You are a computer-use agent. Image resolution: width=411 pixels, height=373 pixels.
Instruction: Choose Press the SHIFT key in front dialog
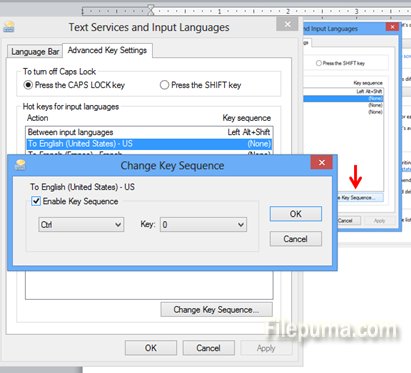tap(200, 85)
